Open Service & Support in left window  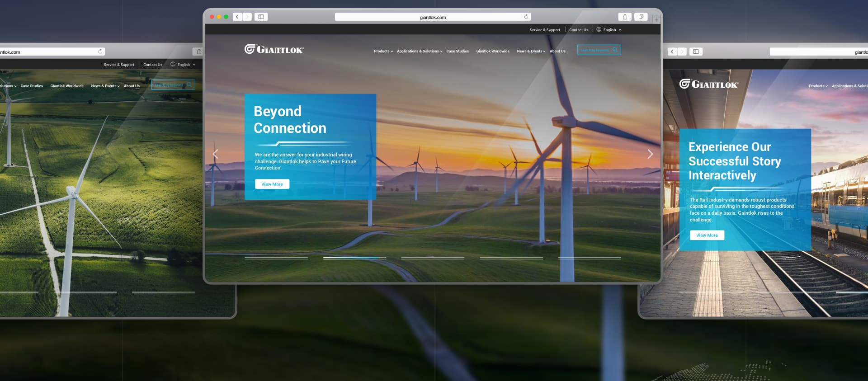[119, 65]
